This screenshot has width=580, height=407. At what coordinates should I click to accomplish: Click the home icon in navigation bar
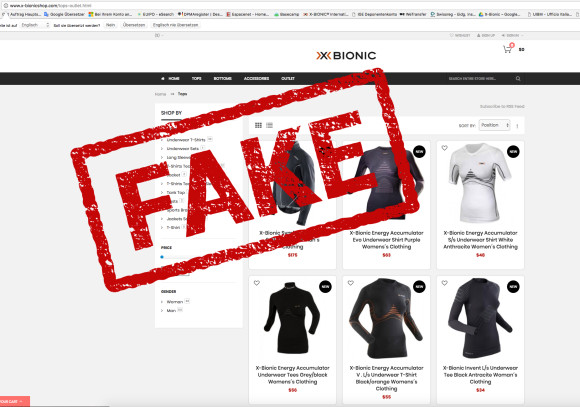pos(163,78)
